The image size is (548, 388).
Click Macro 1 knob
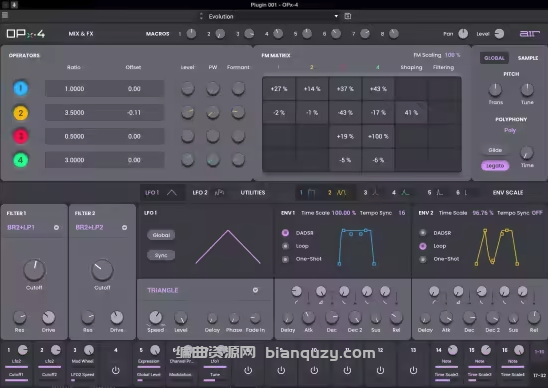191,34
